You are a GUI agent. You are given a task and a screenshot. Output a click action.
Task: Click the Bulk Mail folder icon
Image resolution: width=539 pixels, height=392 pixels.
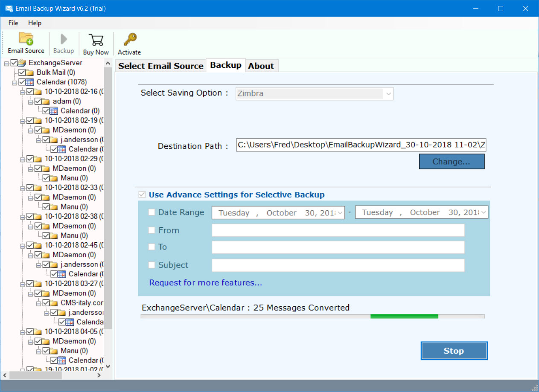point(30,73)
